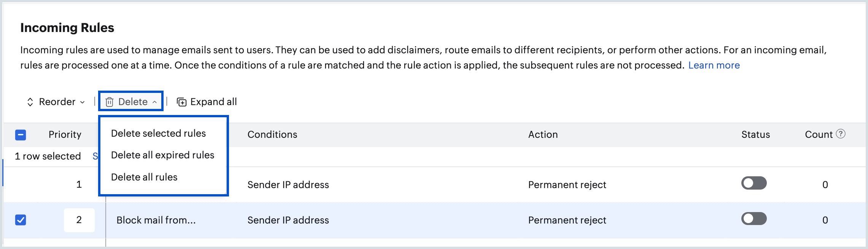Click the Expand all button label
The image size is (868, 249).
213,102
